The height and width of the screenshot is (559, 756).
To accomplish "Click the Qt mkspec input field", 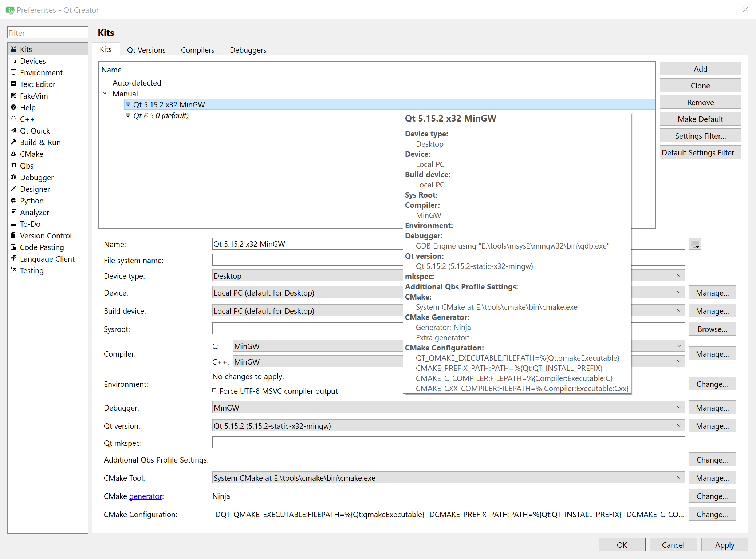I will 448,443.
